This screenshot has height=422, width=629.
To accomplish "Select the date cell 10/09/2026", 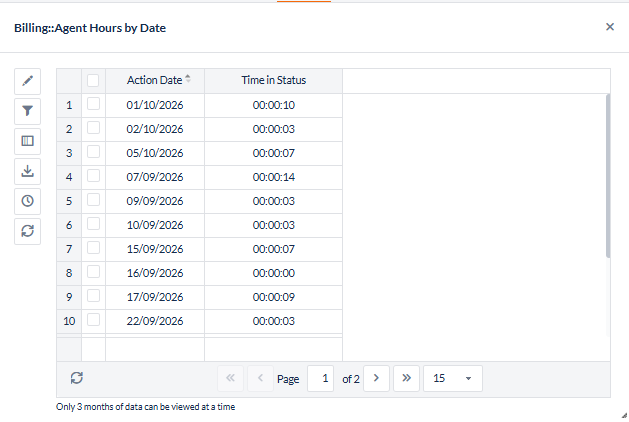I will tap(155, 225).
